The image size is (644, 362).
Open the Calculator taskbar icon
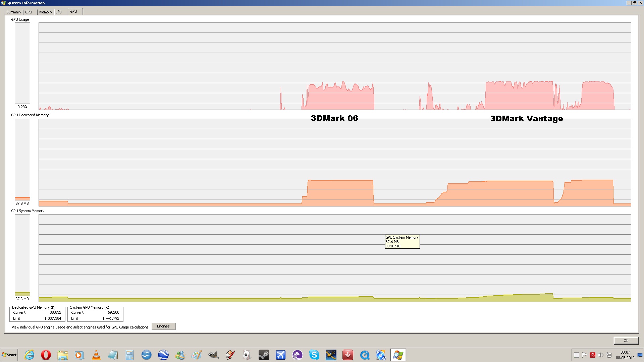(x=129, y=355)
